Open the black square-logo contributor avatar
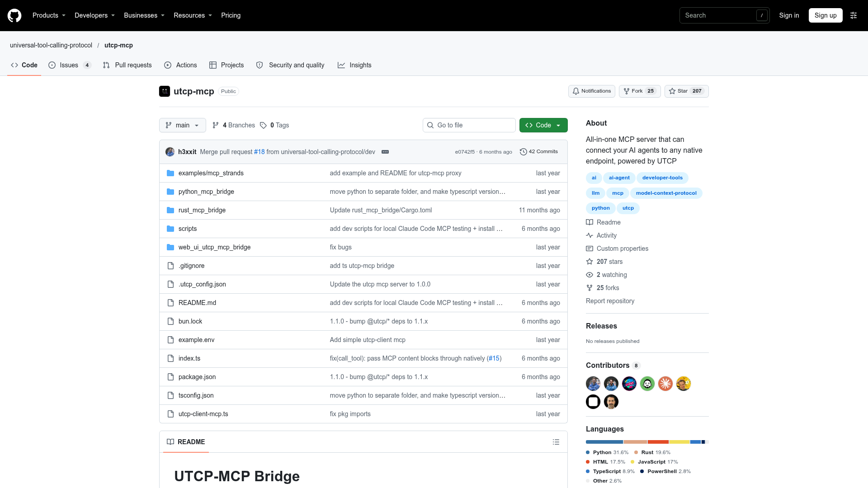 pos(593,402)
